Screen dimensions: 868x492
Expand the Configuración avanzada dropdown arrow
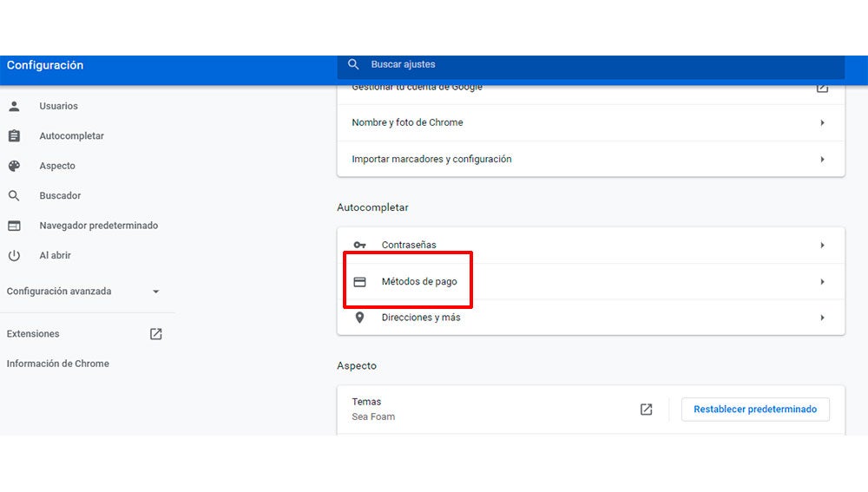coord(155,291)
